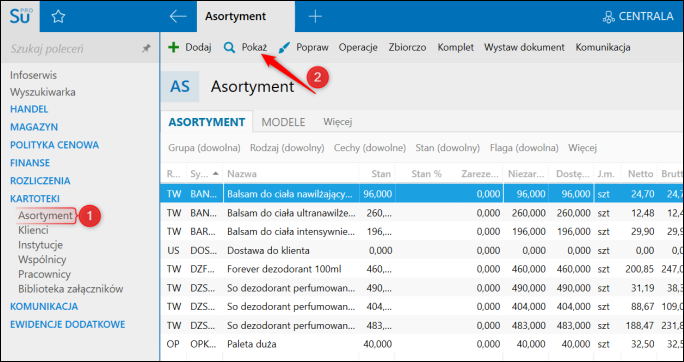Open favorites with the star icon
684x362 pixels.
(58, 17)
